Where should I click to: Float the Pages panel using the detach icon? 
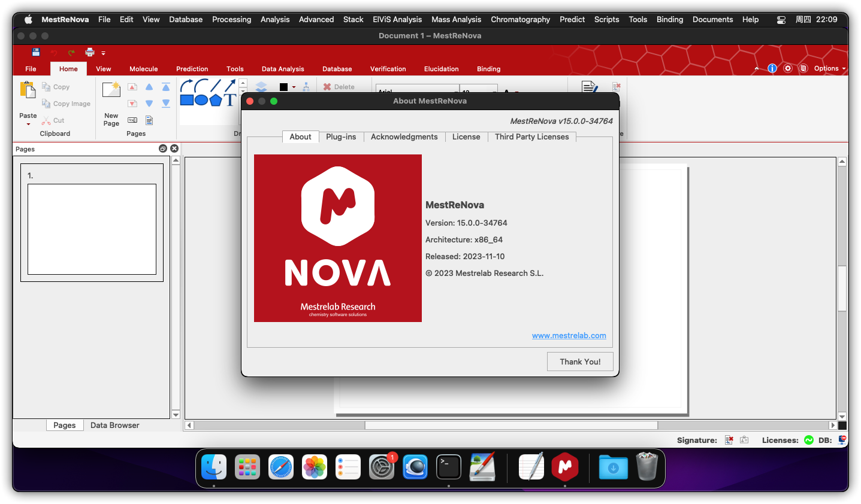point(162,148)
